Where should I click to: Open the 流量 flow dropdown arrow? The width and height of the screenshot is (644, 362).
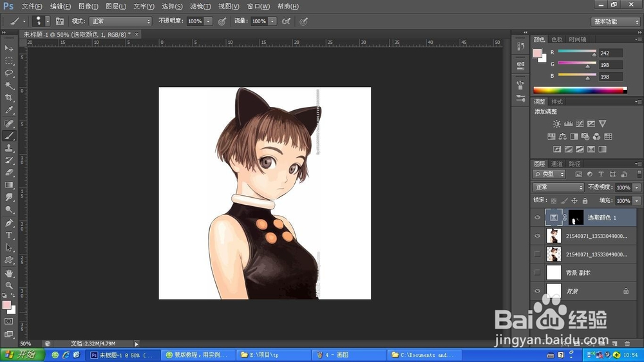tap(272, 21)
